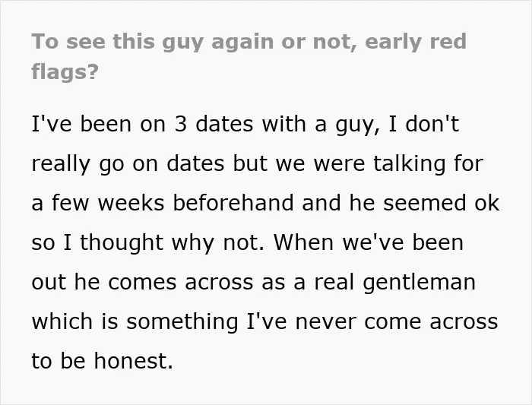The height and width of the screenshot is (405, 532).
Task: Click the word 'guy,' in the first body line
Action: click(358, 125)
